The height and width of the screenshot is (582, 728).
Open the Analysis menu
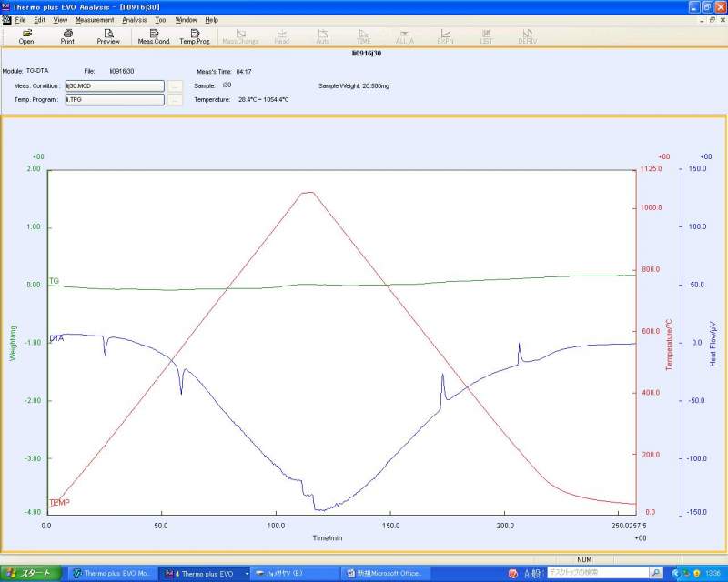click(x=134, y=19)
